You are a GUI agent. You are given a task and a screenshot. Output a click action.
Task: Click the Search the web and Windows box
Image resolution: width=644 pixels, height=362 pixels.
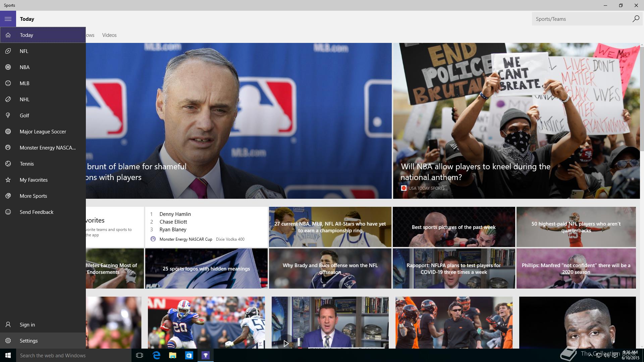tap(73, 355)
